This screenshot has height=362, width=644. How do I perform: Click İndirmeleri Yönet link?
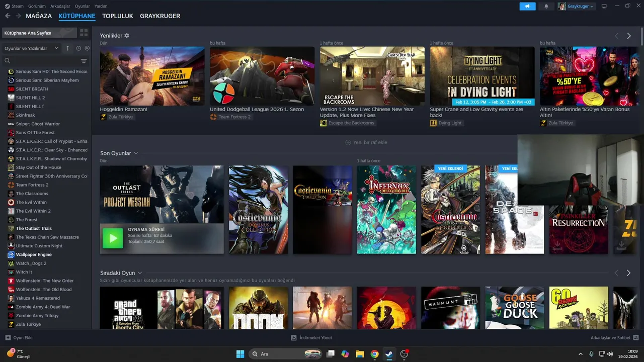[x=311, y=338]
